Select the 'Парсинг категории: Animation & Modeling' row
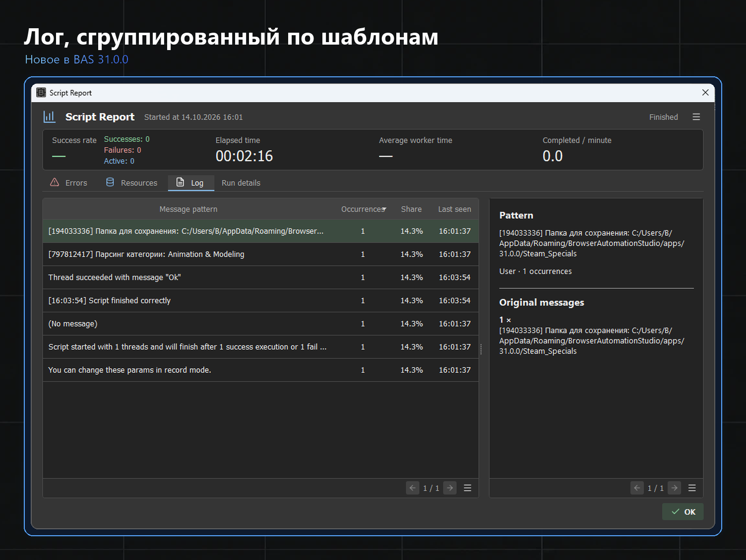 tap(261, 254)
